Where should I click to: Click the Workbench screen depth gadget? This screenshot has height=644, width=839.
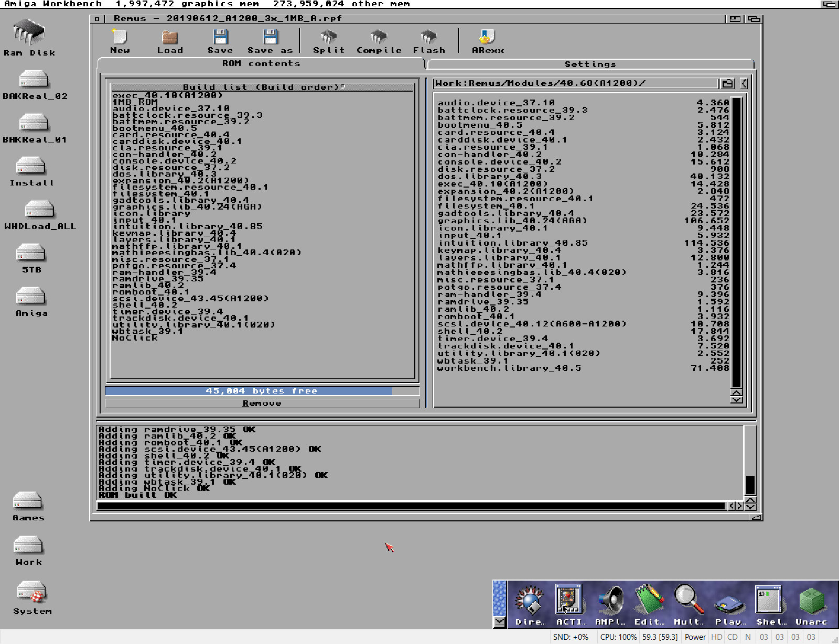(829, 4)
